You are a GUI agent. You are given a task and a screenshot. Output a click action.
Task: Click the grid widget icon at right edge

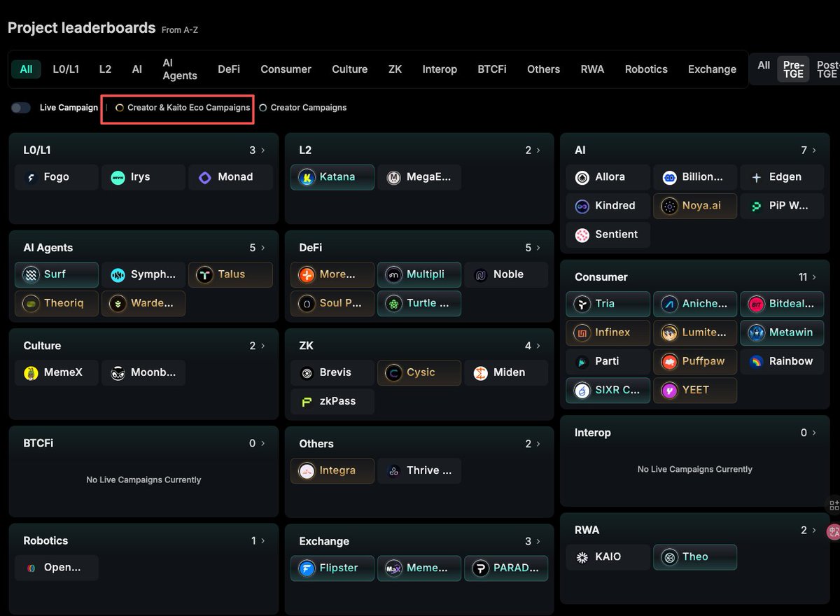tap(834, 505)
